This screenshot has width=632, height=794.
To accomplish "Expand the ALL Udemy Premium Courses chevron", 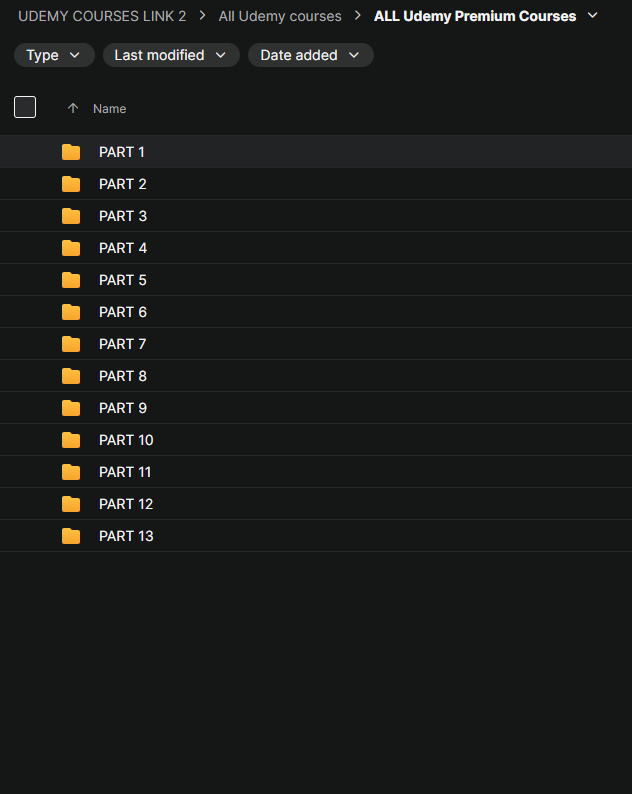I will click(x=592, y=16).
